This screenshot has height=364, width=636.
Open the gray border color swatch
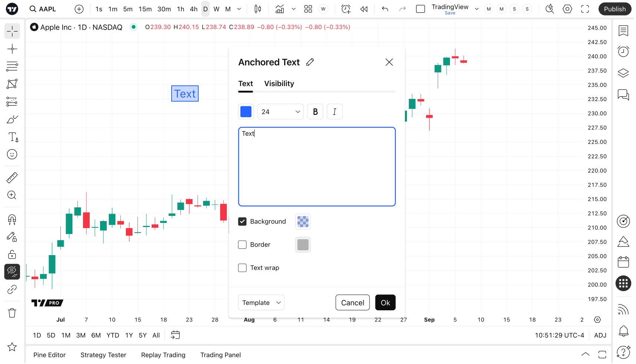[303, 245]
